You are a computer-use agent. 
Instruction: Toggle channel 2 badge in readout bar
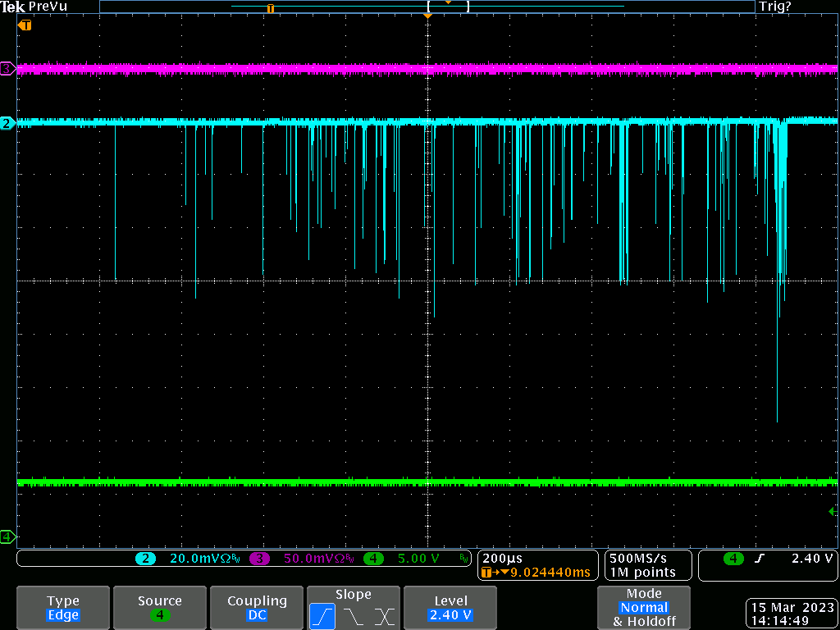tap(146, 559)
